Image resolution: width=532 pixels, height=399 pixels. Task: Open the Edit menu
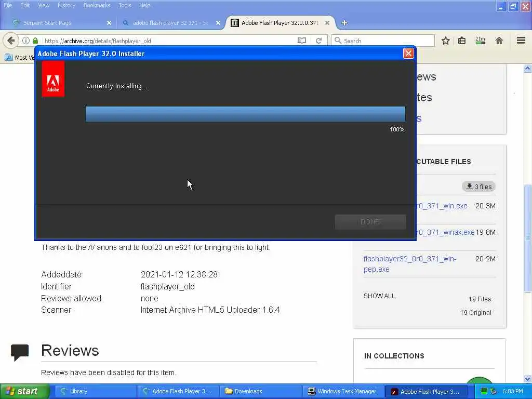(25, 5)
